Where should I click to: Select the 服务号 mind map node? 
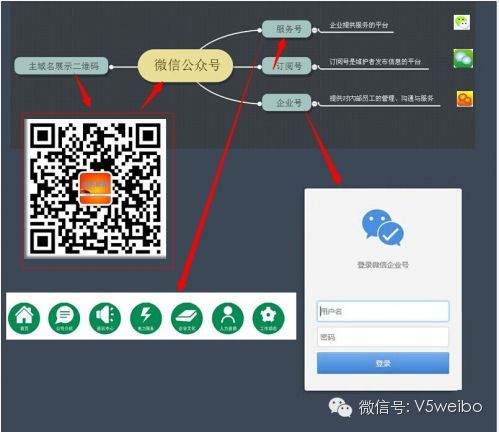click(x=287, y=29)
